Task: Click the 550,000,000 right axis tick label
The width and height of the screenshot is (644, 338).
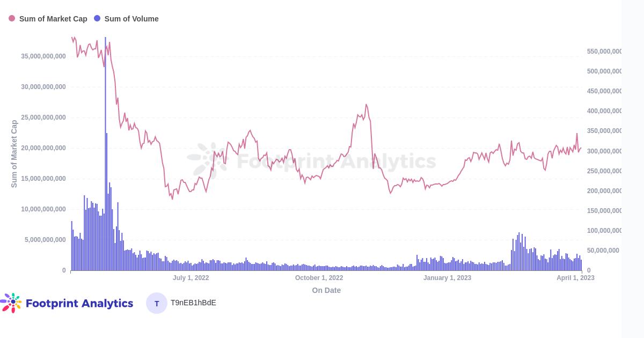Action: [x=604, y=52]
